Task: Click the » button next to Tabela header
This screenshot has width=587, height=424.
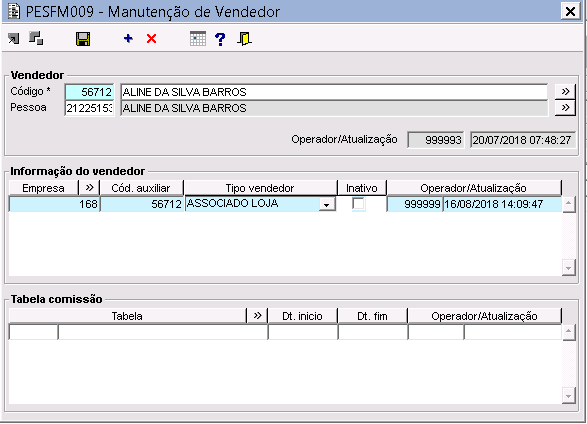Action: (x=257, y=316)
